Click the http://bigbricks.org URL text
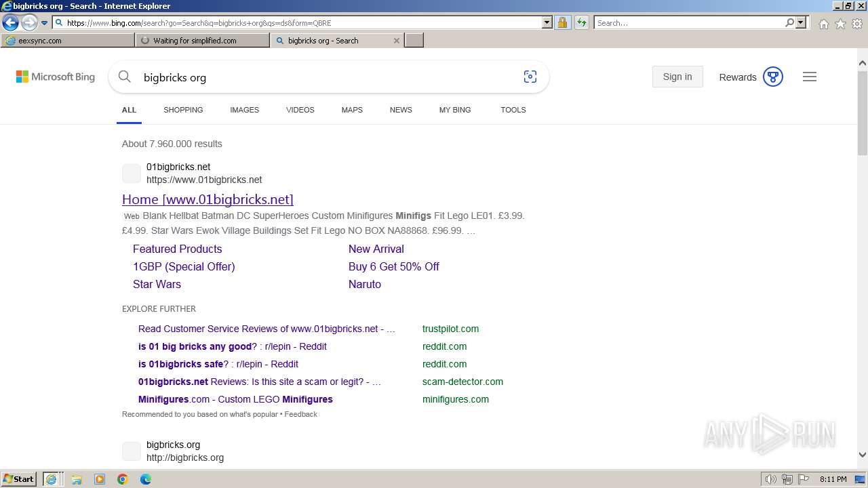Viewport: 868px width, 488px height. click(x=185, y=457)
